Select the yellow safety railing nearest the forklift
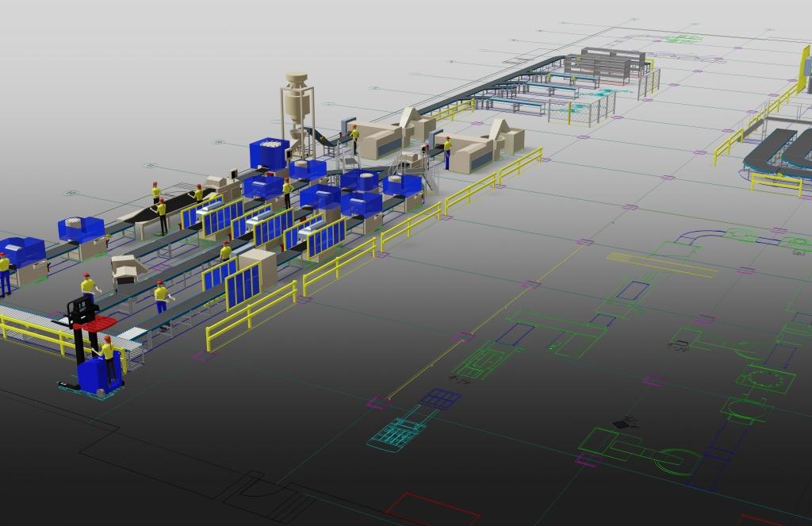The height and width of the screenshot is (526, 812). [32, 333]
